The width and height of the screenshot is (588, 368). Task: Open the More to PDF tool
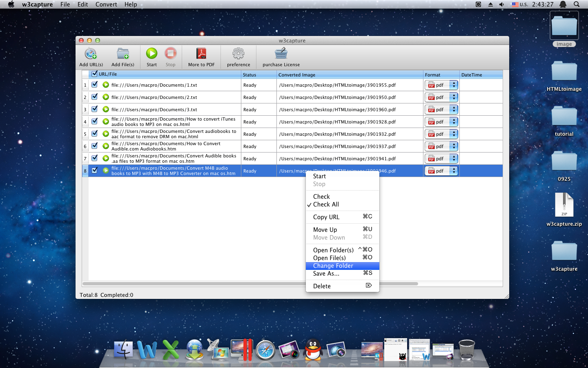coord(201,54)
